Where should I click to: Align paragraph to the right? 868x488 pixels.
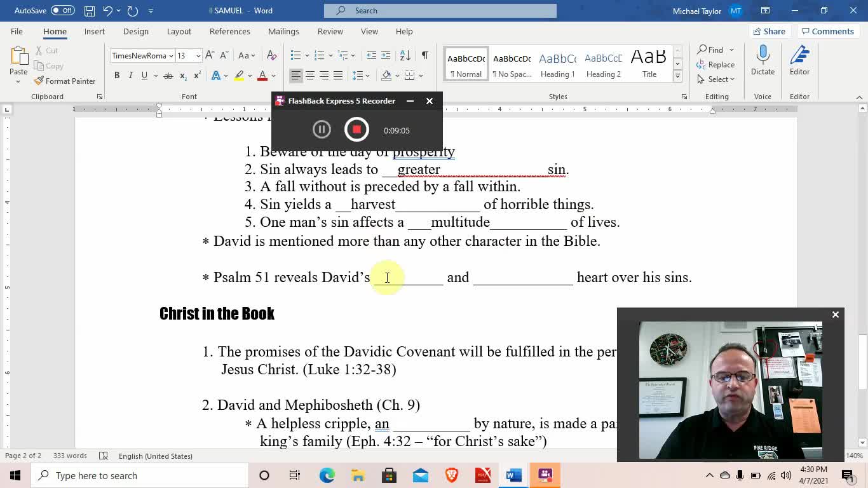click(x=324, y=76)
